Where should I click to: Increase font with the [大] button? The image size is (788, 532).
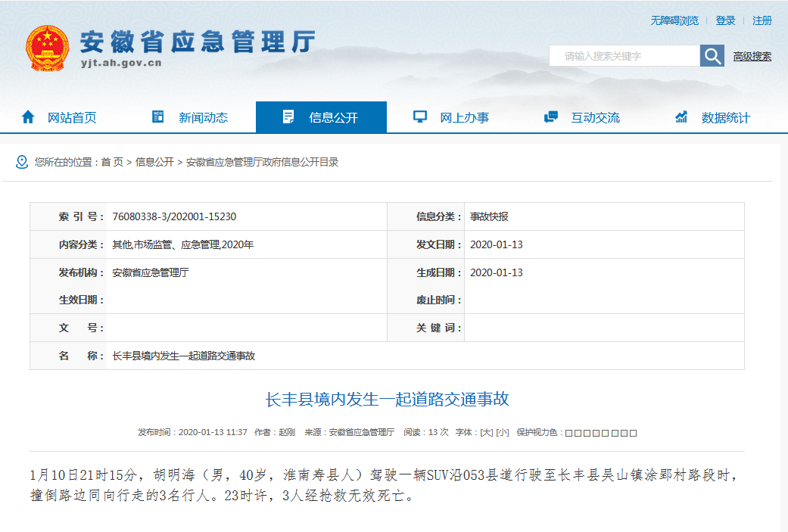pos(487,433)
